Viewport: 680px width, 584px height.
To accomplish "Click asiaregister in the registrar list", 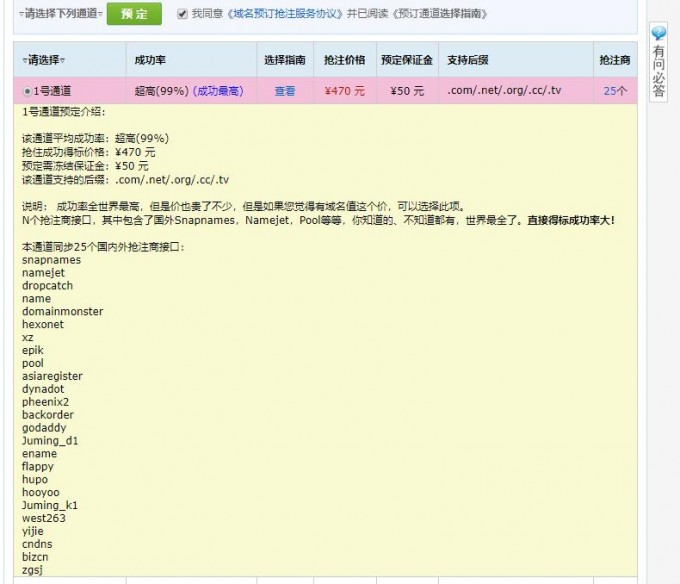I will point(52,376).
